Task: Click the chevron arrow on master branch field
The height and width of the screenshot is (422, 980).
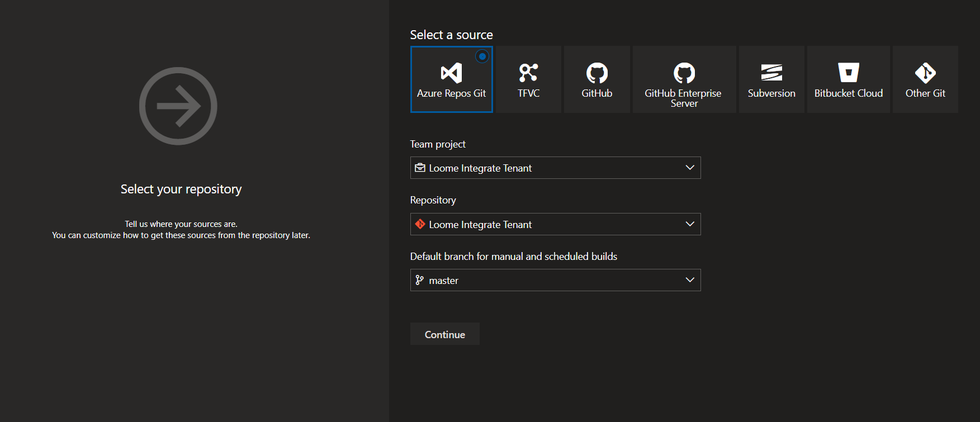Action: pos(690,280)
